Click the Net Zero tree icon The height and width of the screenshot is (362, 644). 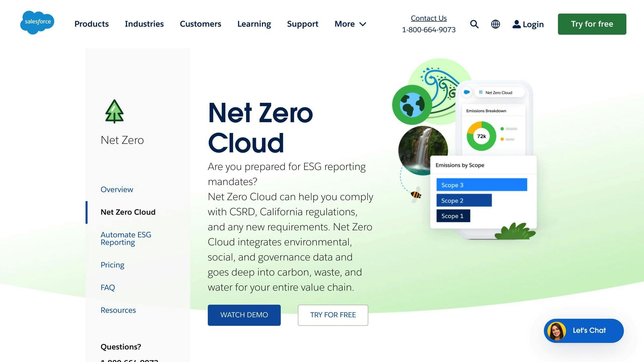114,111
